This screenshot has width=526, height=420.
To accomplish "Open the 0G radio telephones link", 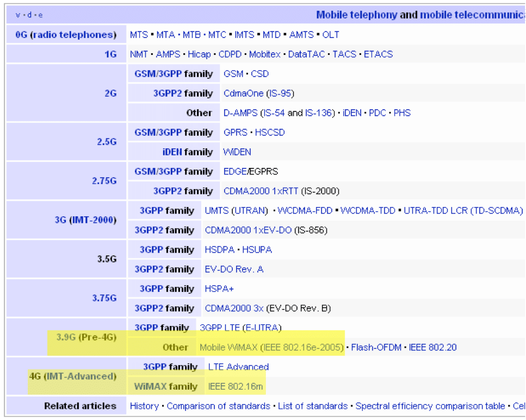I will click(66, 35).
